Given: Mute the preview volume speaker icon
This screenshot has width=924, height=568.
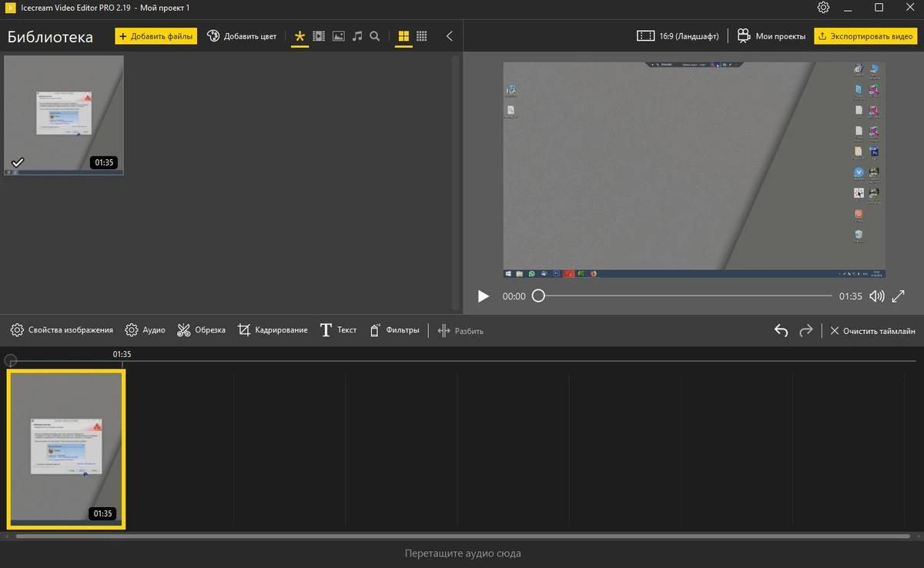Looking at the screenshot, I should pos(876,296).
